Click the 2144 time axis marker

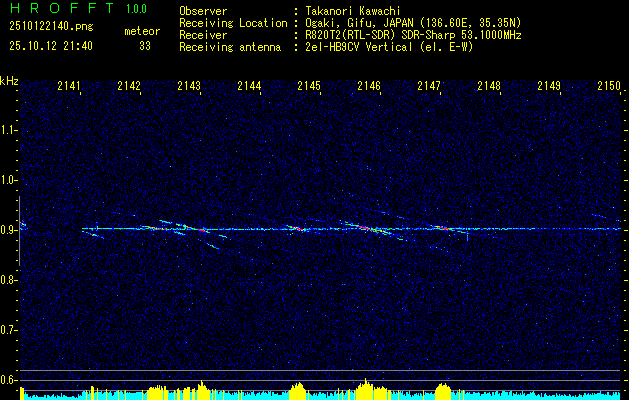(x=249, y=85)
